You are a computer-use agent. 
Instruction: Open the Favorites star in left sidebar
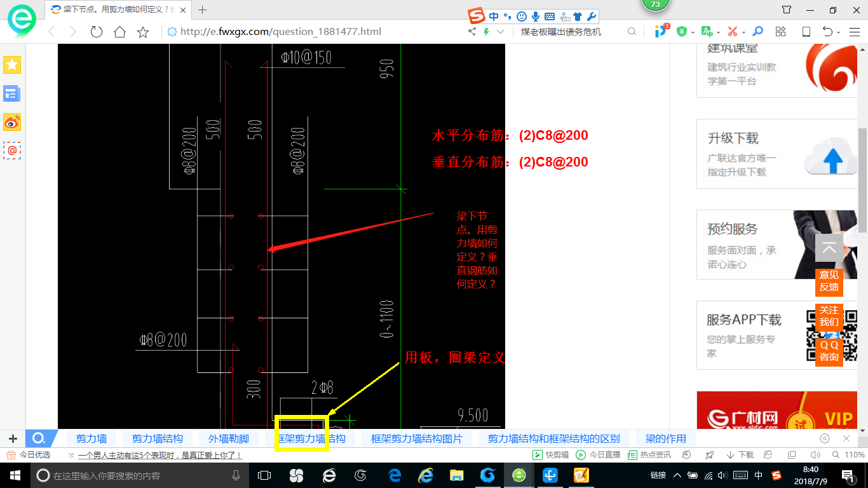(x=12, y=64)
